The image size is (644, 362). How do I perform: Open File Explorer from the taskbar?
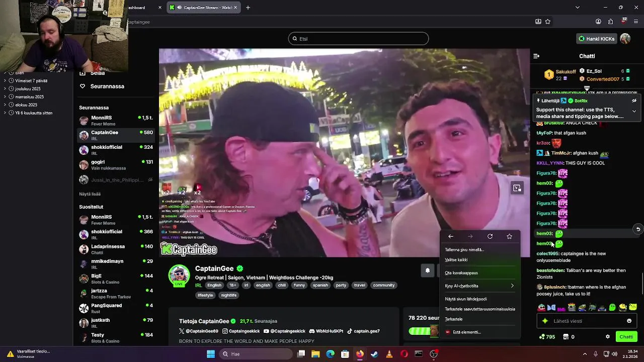point(315,354)
